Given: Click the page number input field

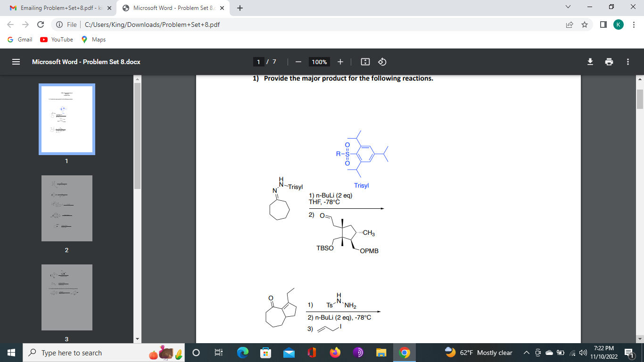Looking at the screenshot, I should click(258, 62).
